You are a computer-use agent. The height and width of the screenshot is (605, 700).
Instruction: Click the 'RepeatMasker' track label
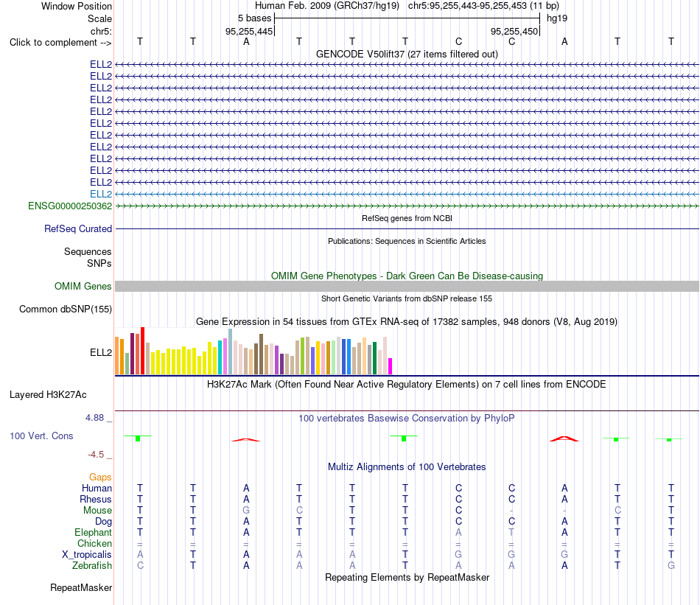click(x=81, y=587)
